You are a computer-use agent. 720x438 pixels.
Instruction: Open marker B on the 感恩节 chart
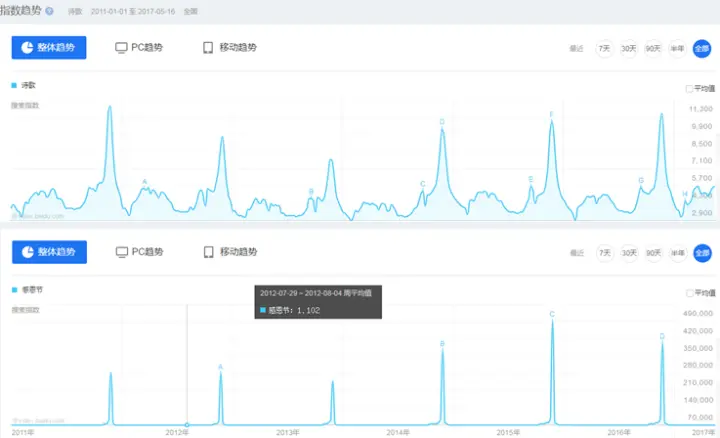(x=442, y=343)
